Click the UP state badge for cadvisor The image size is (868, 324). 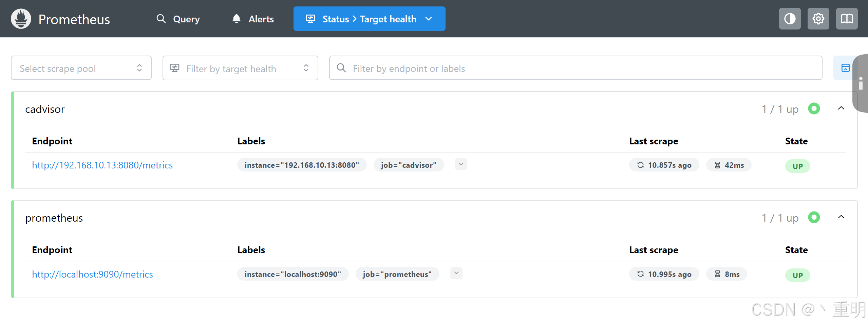pyautogui.click(x=797, y=166)
